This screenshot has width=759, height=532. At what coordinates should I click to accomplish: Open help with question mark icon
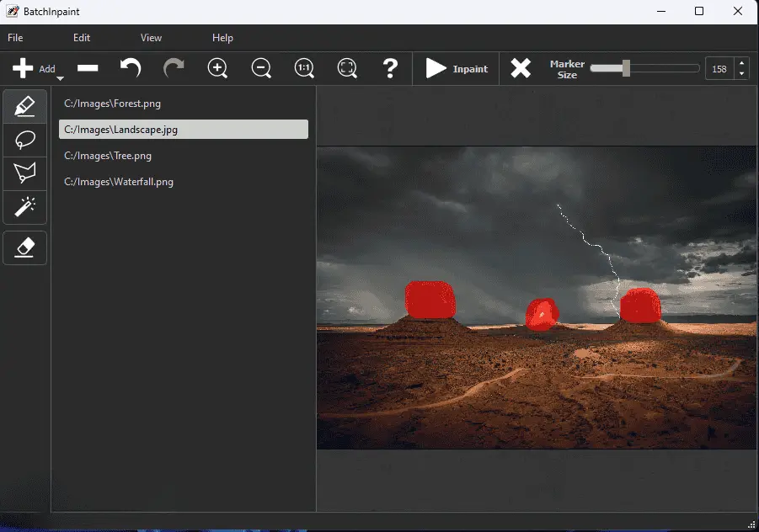coord(390,68)
